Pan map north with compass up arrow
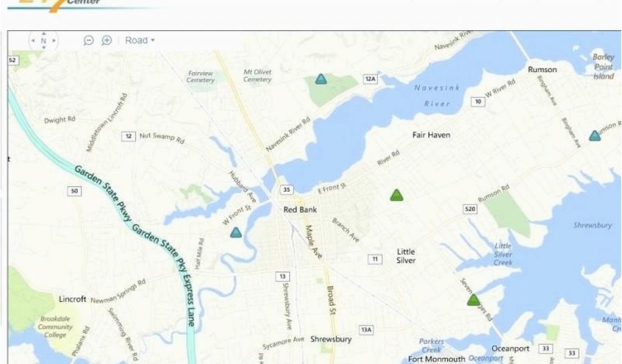The image size is (622, 364). [44, 33]
